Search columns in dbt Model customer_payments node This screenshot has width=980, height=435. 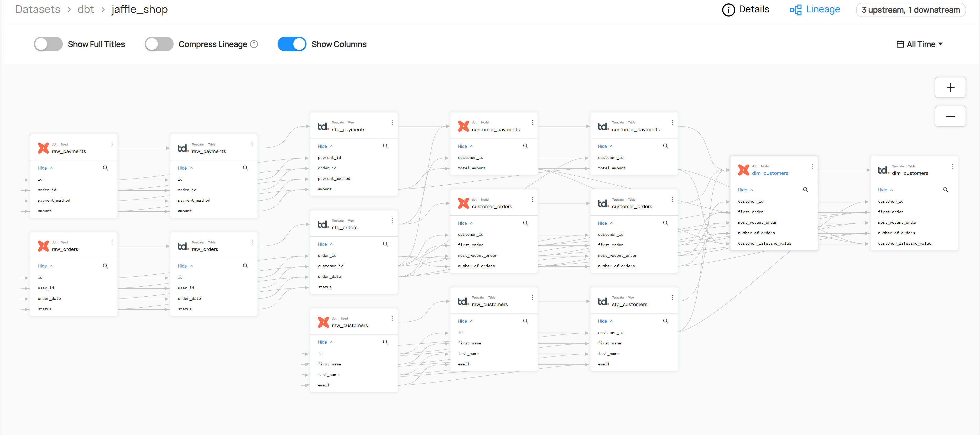pyautogui.click(x=525, y=146)
